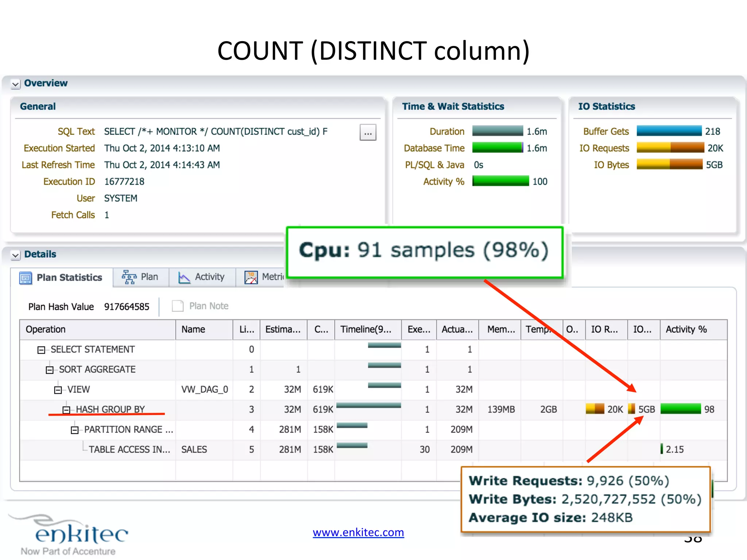Select the Plan Statistics tab

(x=61, y=277)
